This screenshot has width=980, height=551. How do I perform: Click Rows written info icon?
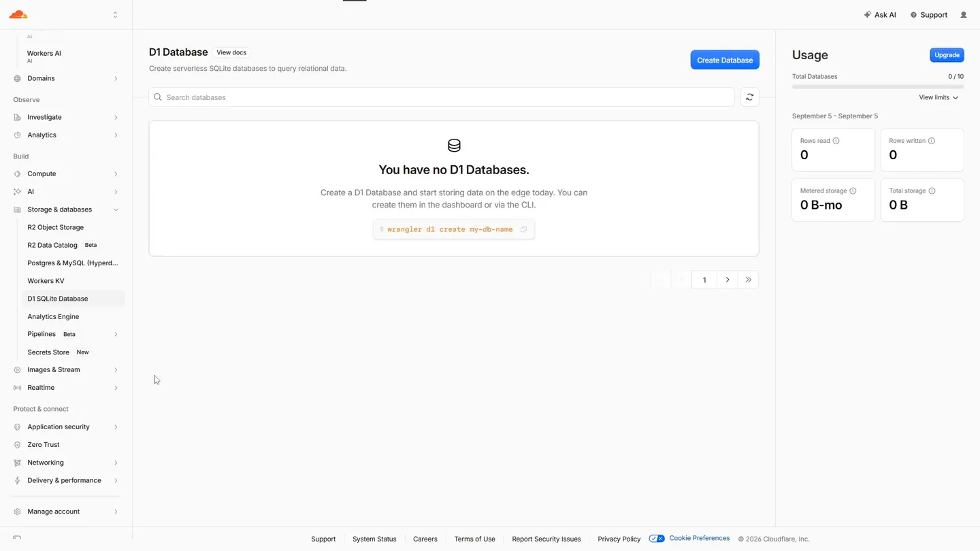pyautogui.click(x=932, y=141)
